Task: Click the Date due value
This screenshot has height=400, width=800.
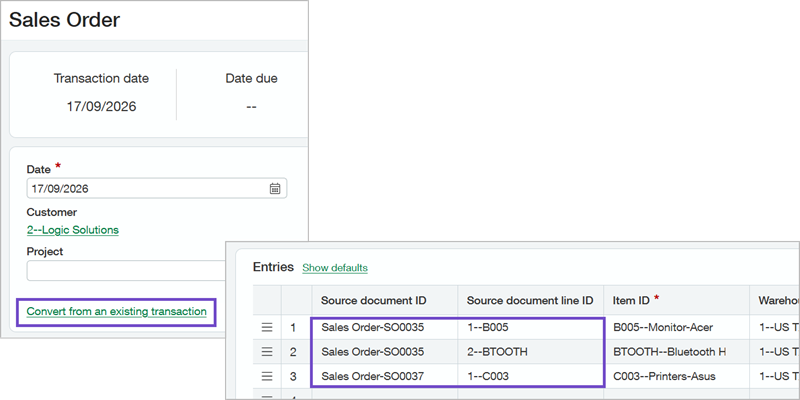Action: pyautogui.click(x=251, y=107)
